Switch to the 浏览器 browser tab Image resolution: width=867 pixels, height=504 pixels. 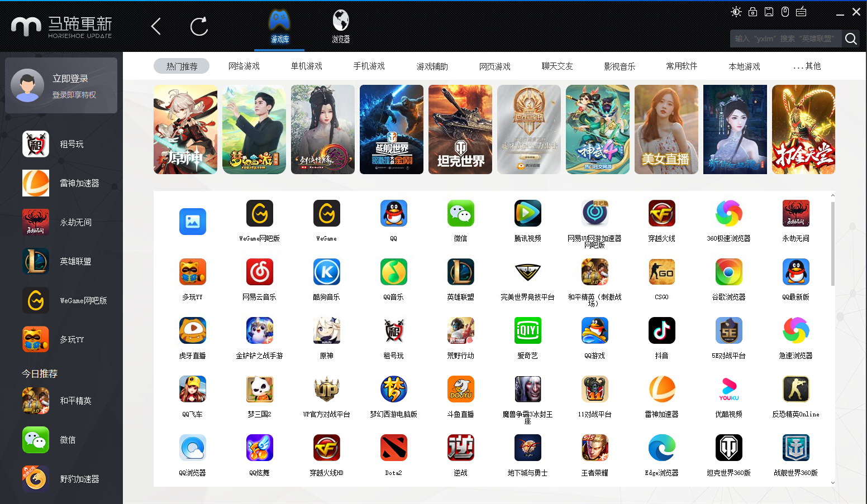341,27
